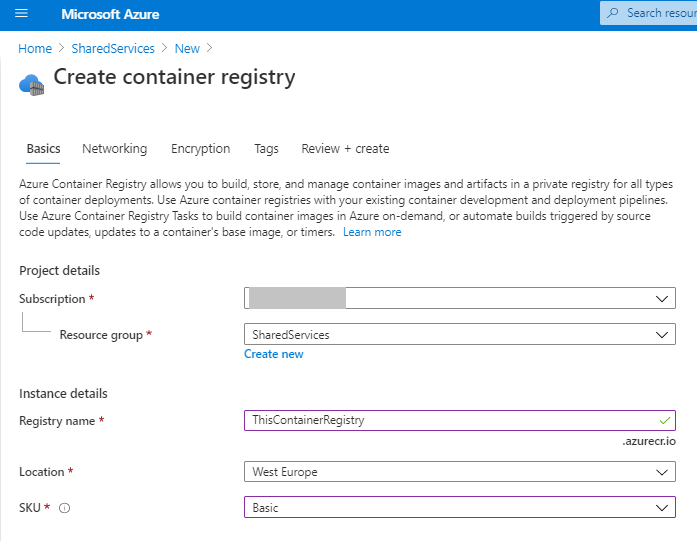697x541 pixels.
Task: Switch to the Networking tab
Action: click(115, 148)
